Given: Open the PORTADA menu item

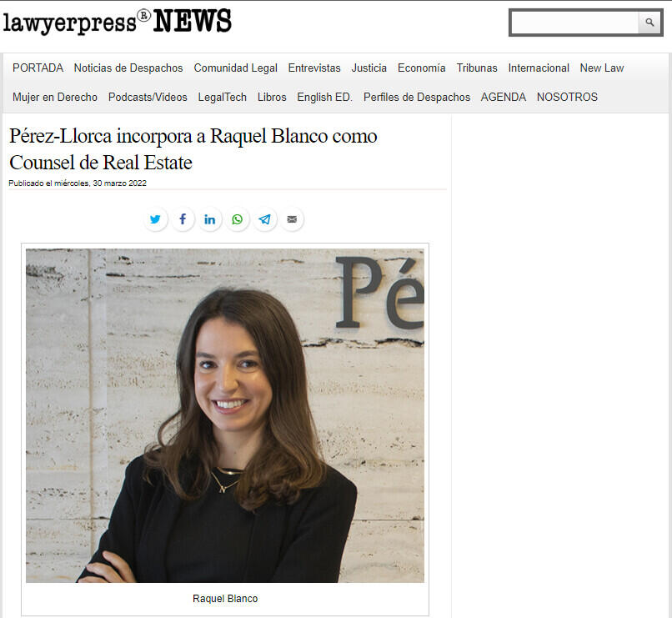Looking at the screenshot, I should (38, 68).
